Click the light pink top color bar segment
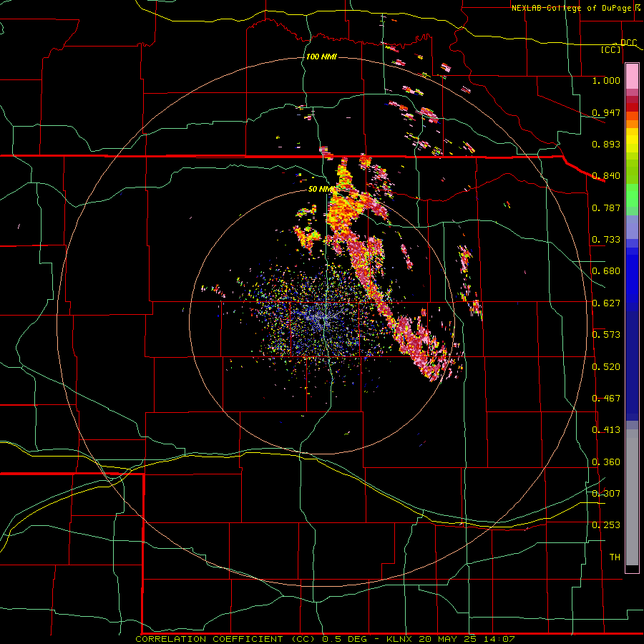This screenshot has width=644, height=644. 632,77
